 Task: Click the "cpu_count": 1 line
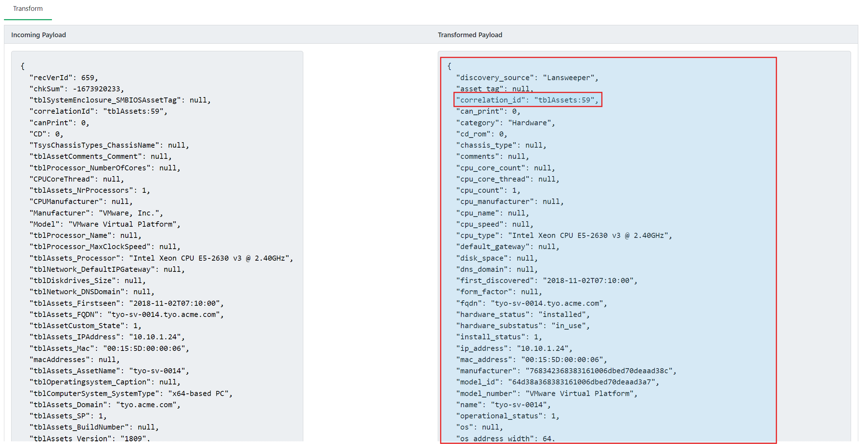pyautogui.click(x=488, y=190)
